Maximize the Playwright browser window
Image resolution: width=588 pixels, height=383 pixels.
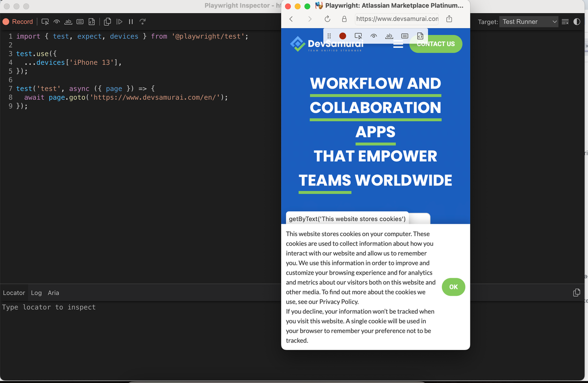307,6
